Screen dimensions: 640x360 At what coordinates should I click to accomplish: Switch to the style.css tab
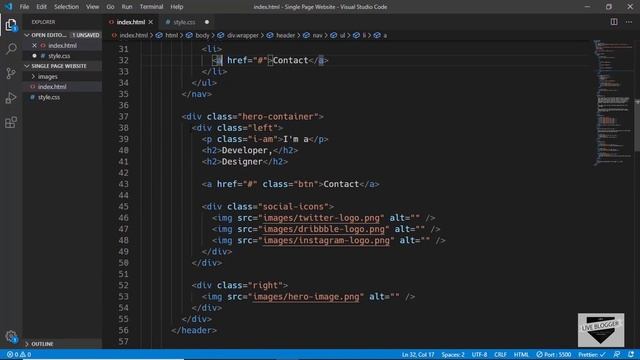(x=184, y=22)
